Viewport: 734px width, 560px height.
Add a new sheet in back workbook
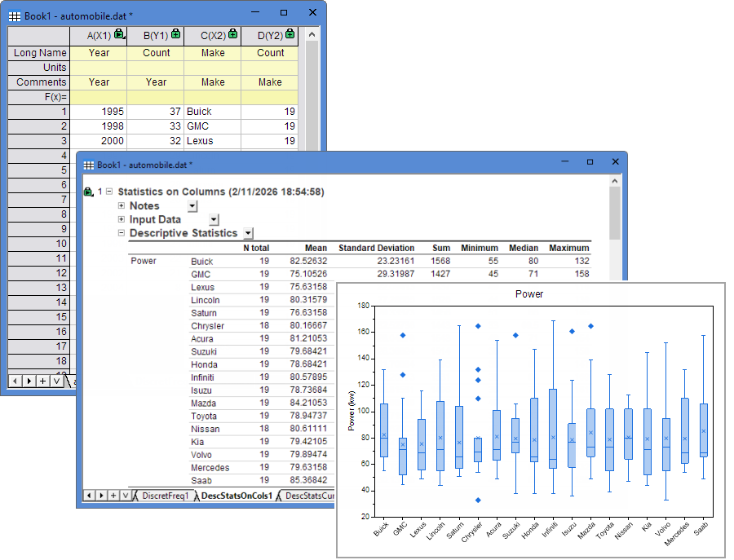(42, 381)
